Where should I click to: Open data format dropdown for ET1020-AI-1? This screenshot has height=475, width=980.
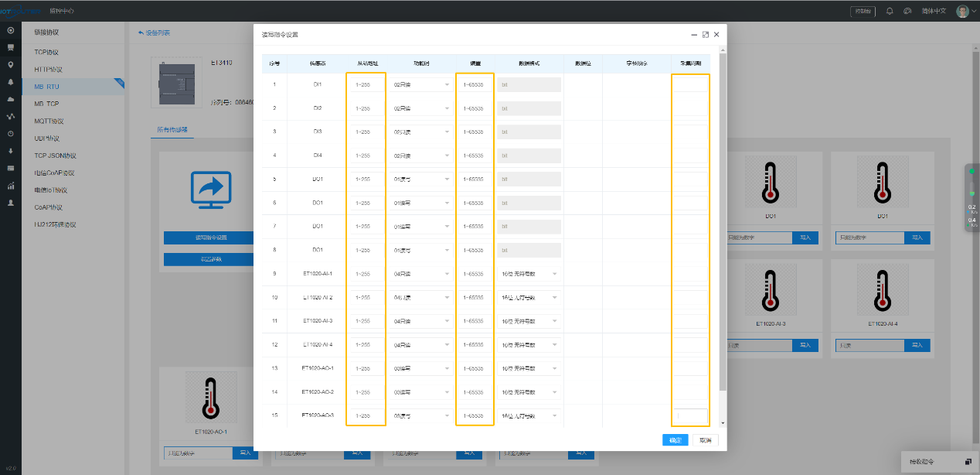[529, 274]
